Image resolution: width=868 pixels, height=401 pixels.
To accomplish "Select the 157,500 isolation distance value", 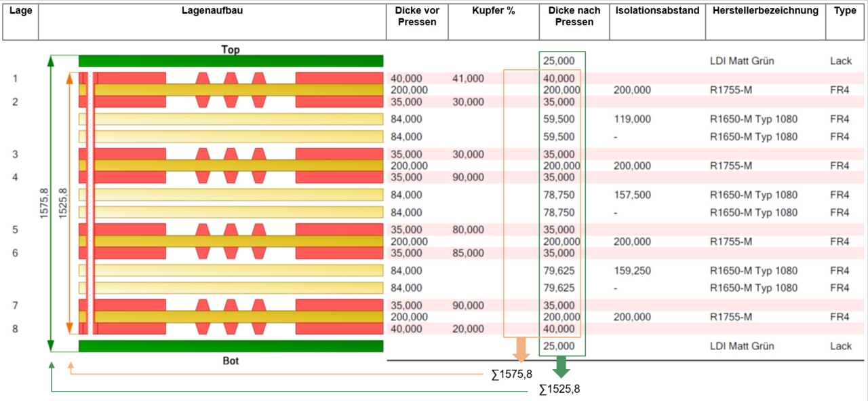I will pyautogui.click(x=632, y=195).
